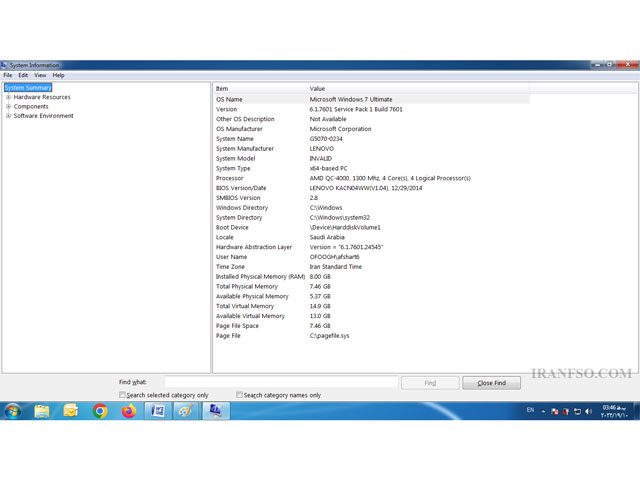640x480 pixels.
Task: Select the Page File Space row
Action: (371, 326)
